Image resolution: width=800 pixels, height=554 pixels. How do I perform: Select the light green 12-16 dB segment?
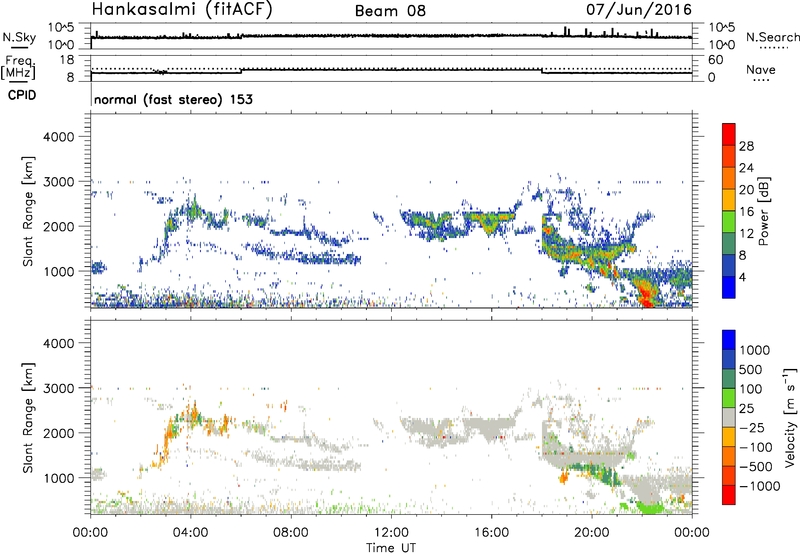pos(729,222)
